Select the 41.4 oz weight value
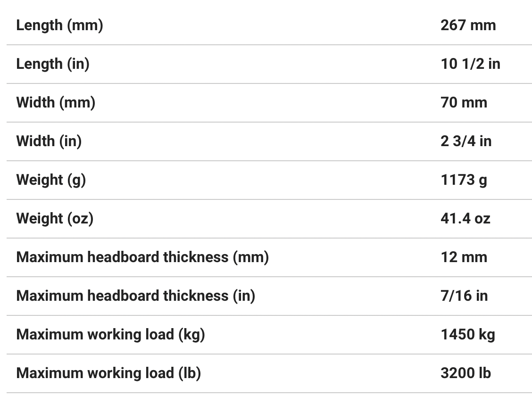The height and width of the screenshot is (396, 532). (465, 218)
